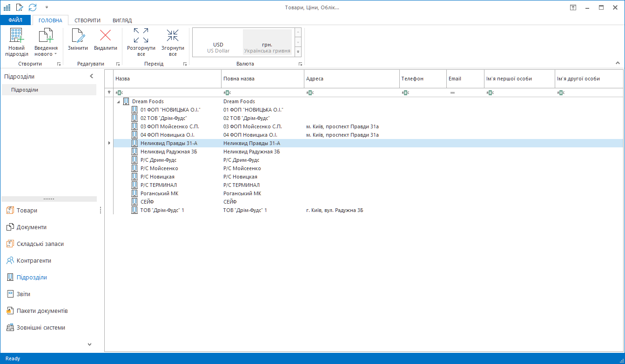The image size is (625, 364).
Task: Select row 03 ФОП Мойсеєнко С.П.
Action: click(368, 126)
